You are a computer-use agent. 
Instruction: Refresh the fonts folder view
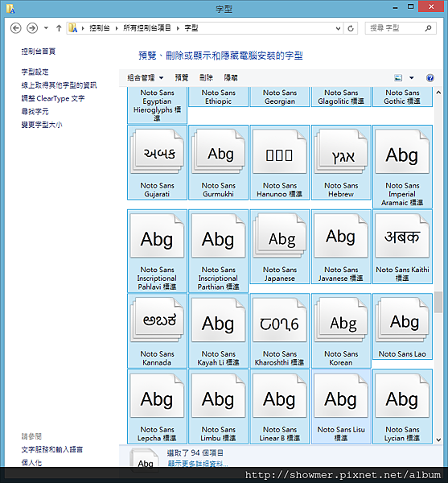tap(351, 28)
